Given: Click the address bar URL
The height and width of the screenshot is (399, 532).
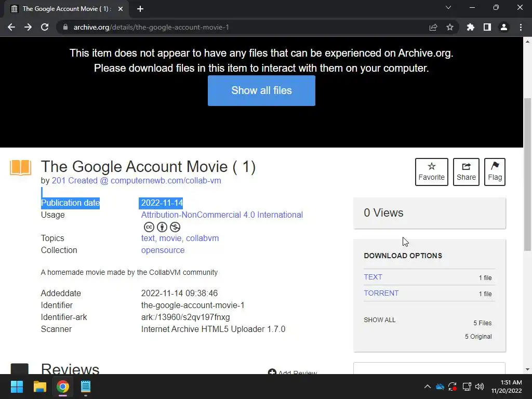Looking at the screenshot, I should pos(151,27).
